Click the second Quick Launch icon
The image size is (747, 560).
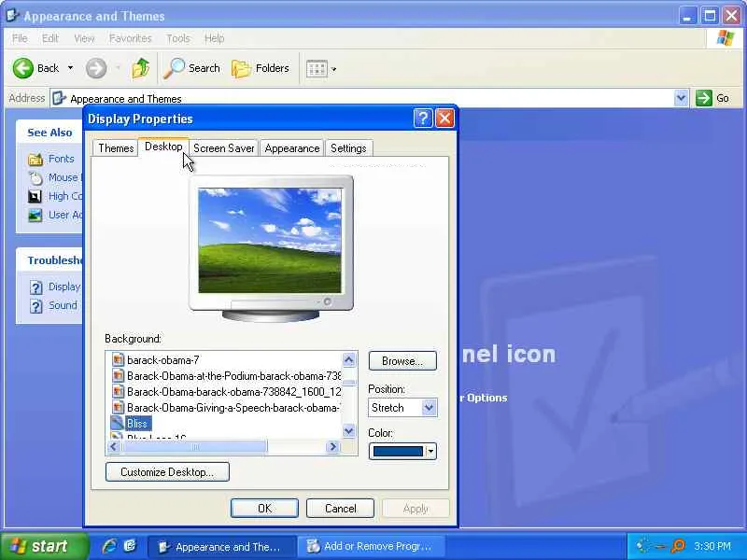click(130, 546)
